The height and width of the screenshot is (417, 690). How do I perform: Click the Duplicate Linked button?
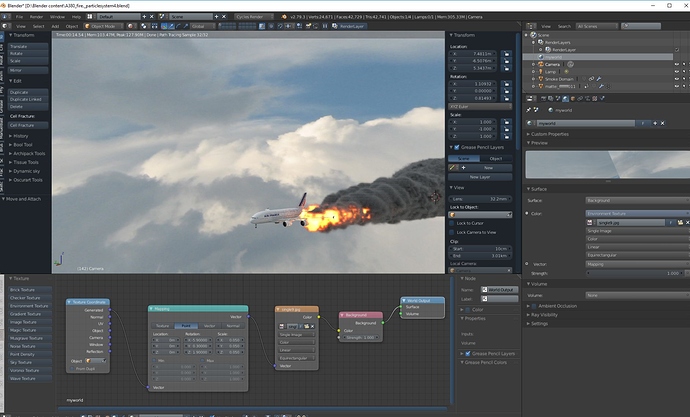28,99
